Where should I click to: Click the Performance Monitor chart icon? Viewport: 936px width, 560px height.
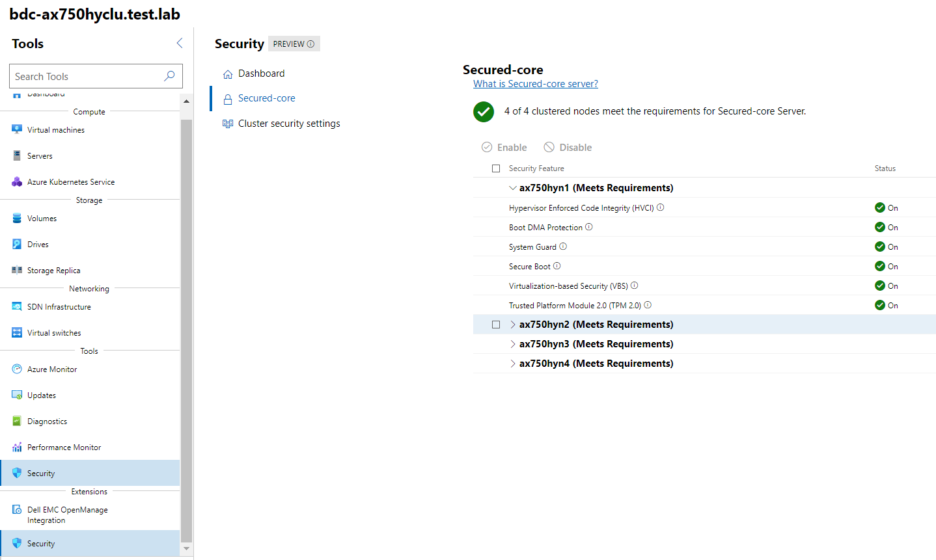pos(17,447)
